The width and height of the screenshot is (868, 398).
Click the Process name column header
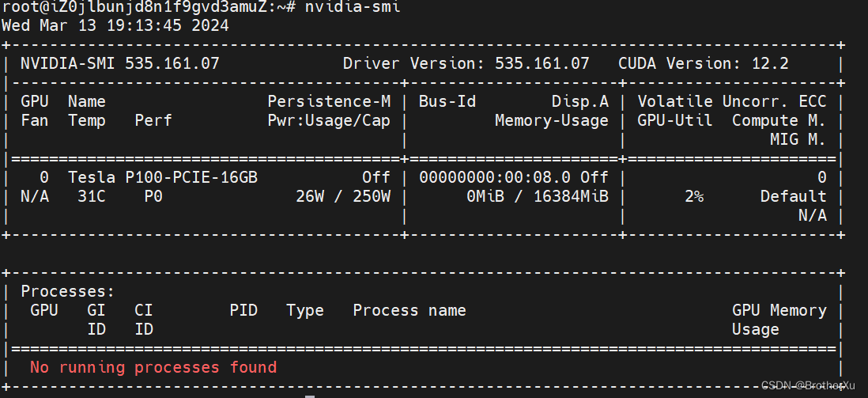coord(409,310)
